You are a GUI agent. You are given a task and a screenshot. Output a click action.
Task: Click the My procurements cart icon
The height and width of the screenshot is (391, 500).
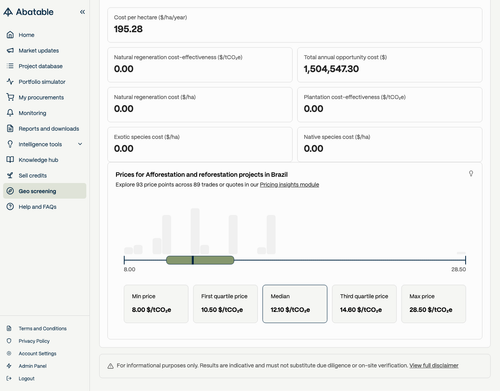point(10,97)
